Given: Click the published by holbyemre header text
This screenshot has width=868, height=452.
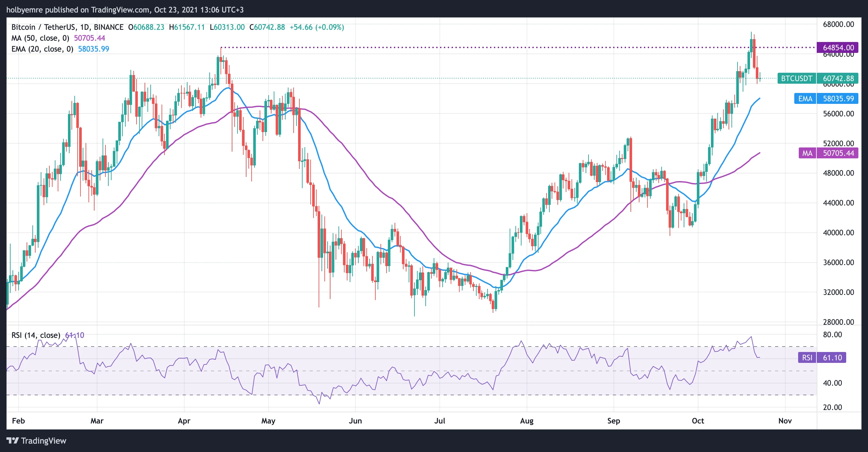Looking at the screenshot, I should tap(125, 10).
